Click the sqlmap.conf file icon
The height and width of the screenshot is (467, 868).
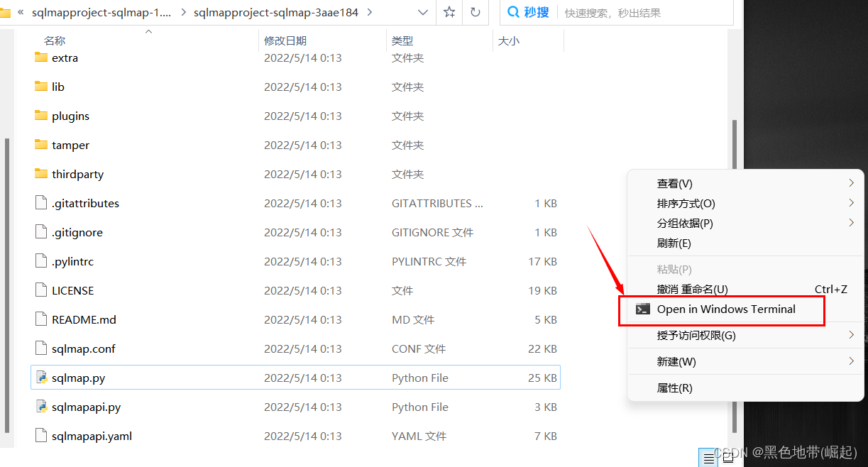coord(41,348)
